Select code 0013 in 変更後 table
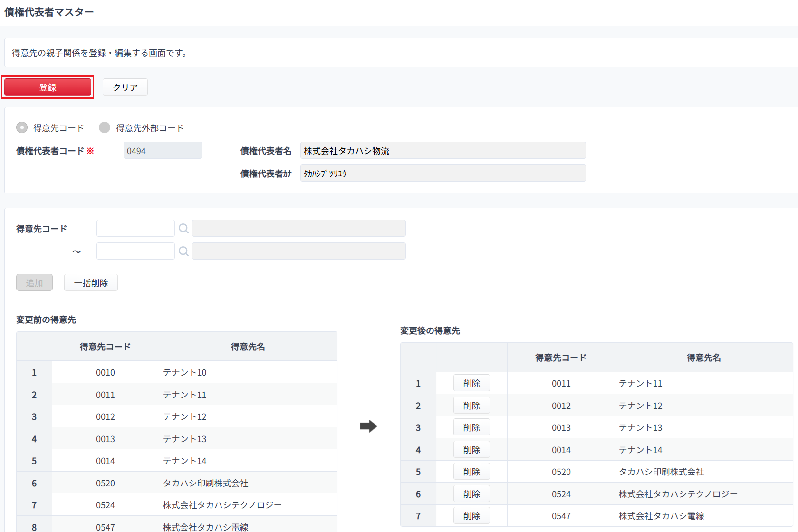The width and height of the screenshot is (798, 532). pyautogui.click(x=561, y=427)
